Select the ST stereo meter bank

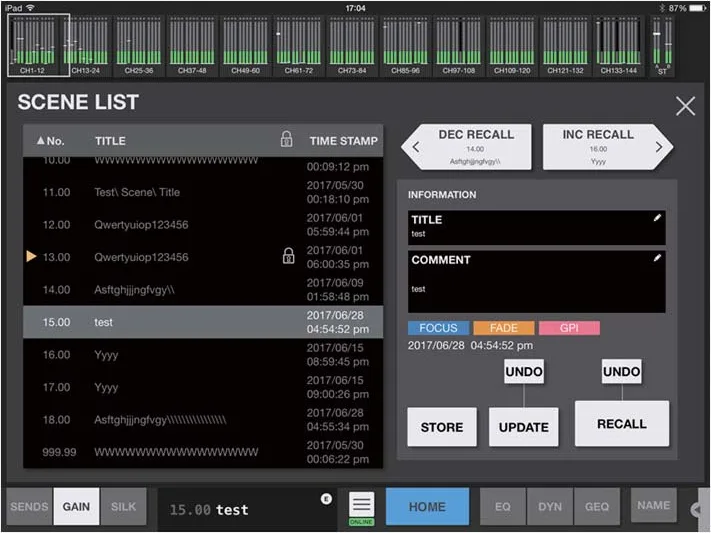tap(662, 45)
